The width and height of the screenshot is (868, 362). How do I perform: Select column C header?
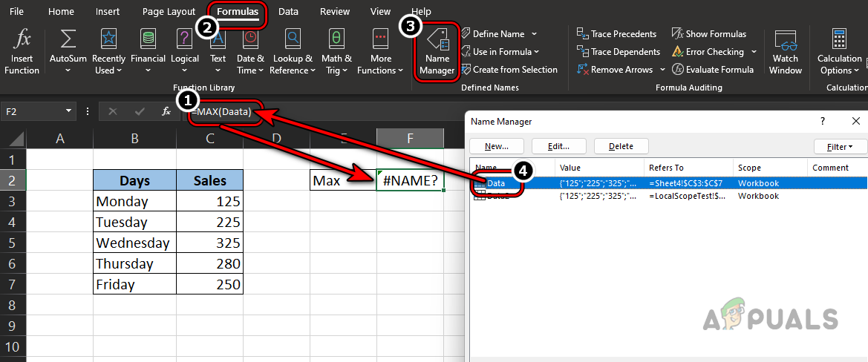tap(210, 139)
